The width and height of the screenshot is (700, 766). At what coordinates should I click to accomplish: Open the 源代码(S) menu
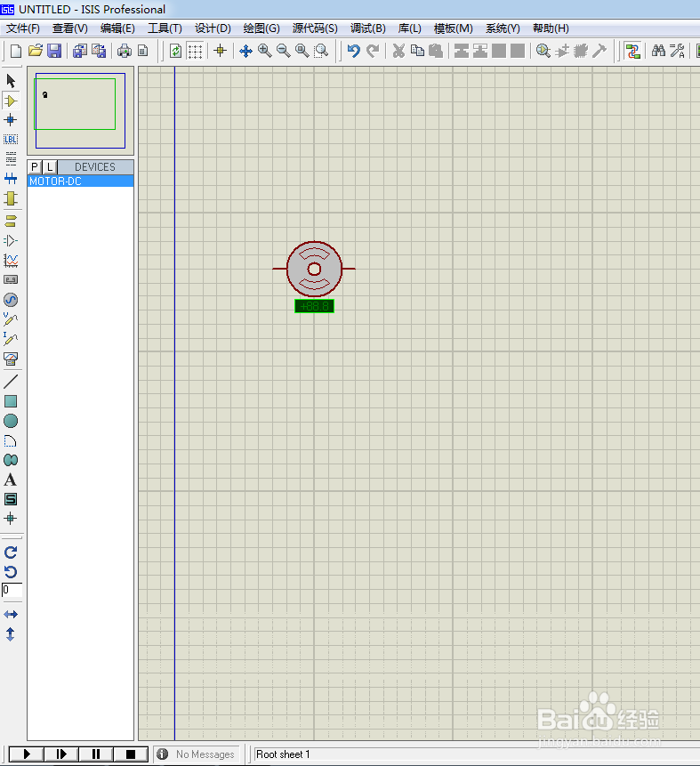(315, 28)
